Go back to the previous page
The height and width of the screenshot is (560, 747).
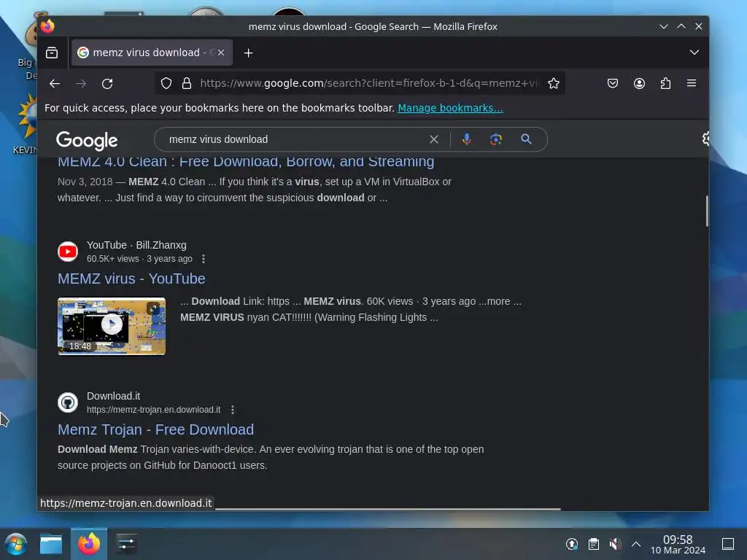click(x=54, y=83)
